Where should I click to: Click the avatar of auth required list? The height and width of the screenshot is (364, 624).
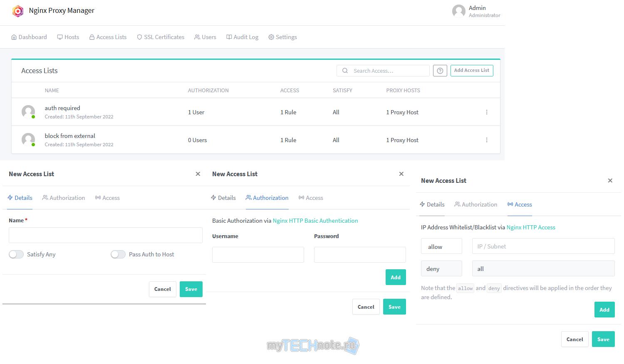tap(28, 112)
